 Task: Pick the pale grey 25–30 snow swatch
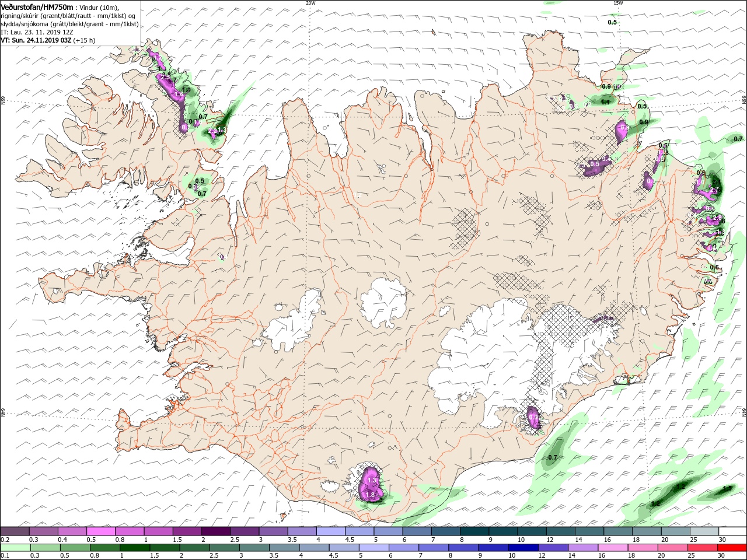pos(704,531)
